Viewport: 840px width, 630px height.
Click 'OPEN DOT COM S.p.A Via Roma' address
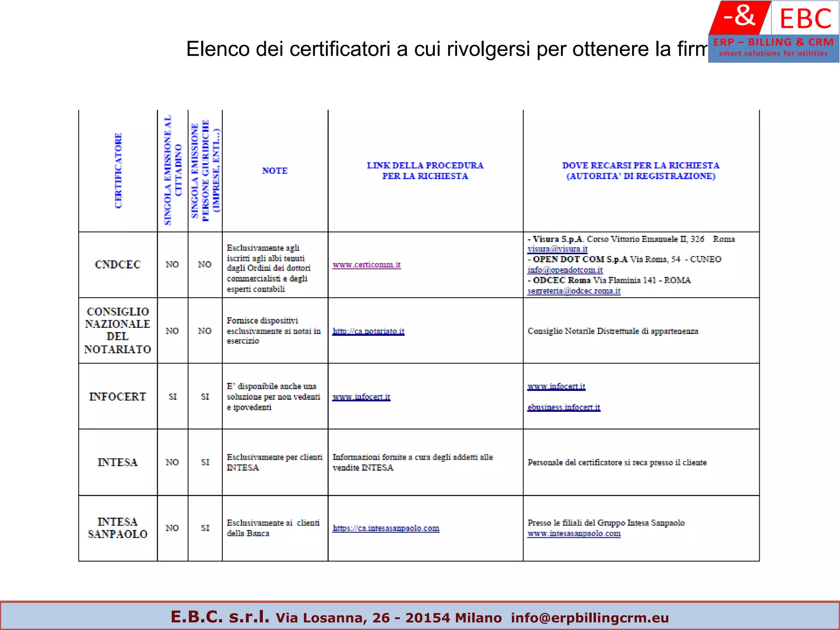624,260
